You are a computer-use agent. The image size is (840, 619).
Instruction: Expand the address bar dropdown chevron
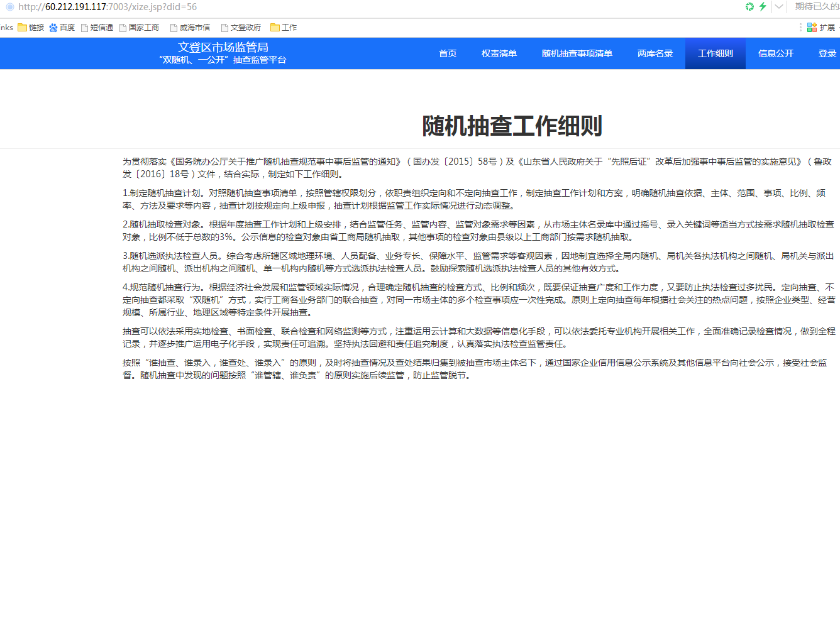(x=779, y=7)
